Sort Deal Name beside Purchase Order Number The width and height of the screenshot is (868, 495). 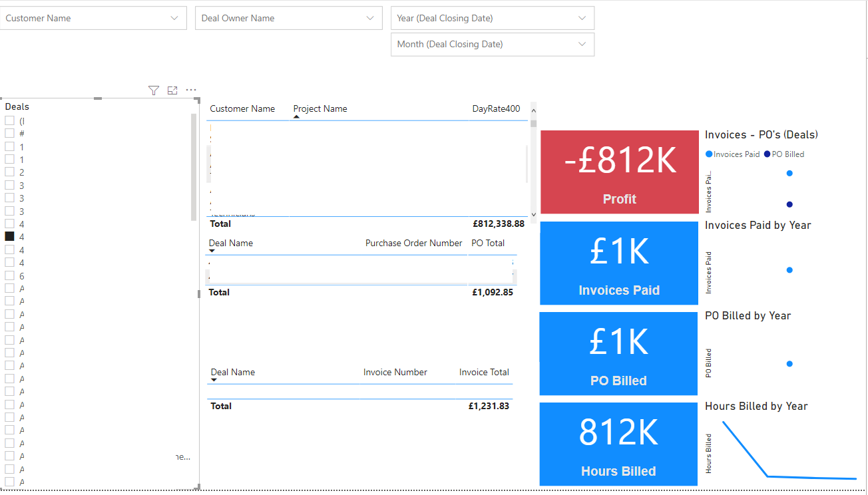pyautogui.click(x=231, y=243)
